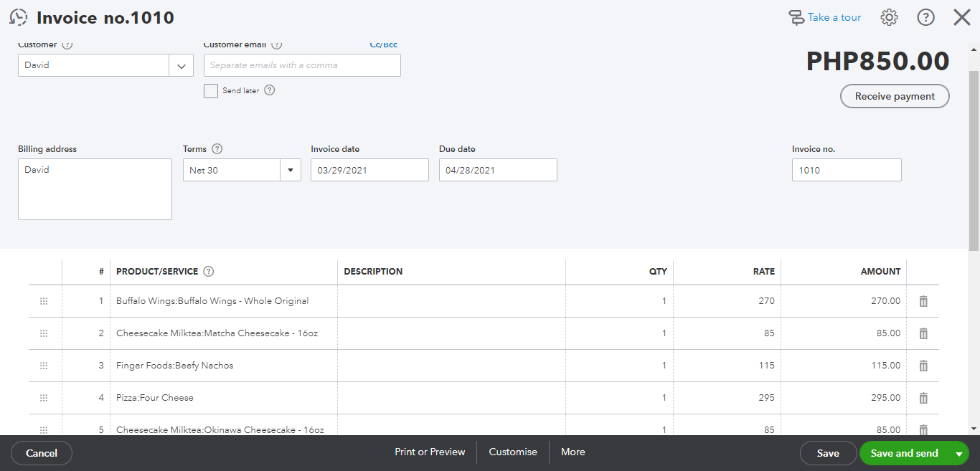Click the Receive payment button
This screenshot has height=471, width=980.
pos(895,96)
